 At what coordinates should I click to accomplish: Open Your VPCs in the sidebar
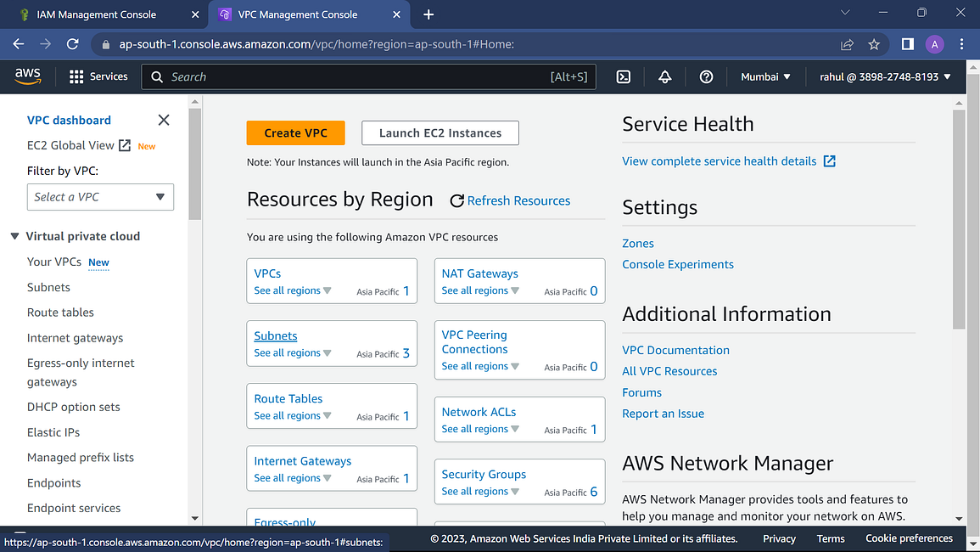click(x=53, y=262)
